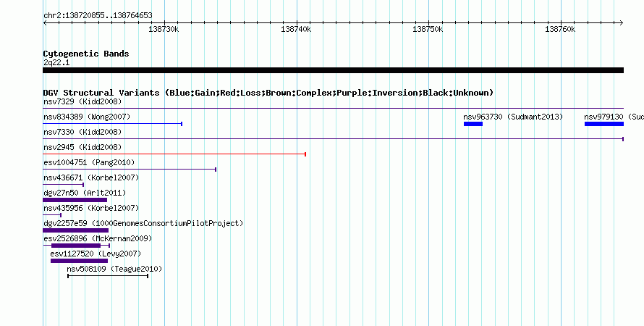Click the black nsv508109 unknown-type line
The height and width of the screenshot is (326, 644).
[x=108, y=276]
